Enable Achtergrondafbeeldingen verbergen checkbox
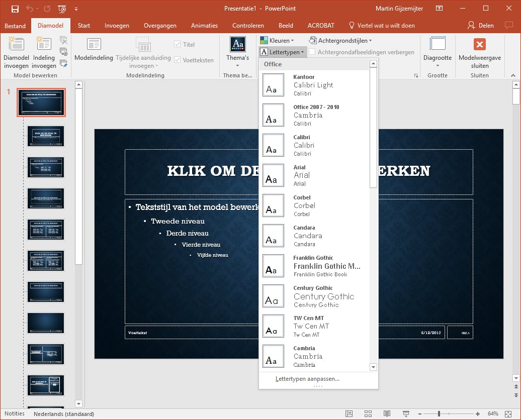Screen dimensions: 521x420 pyautogui.click(x=312, y=52)
